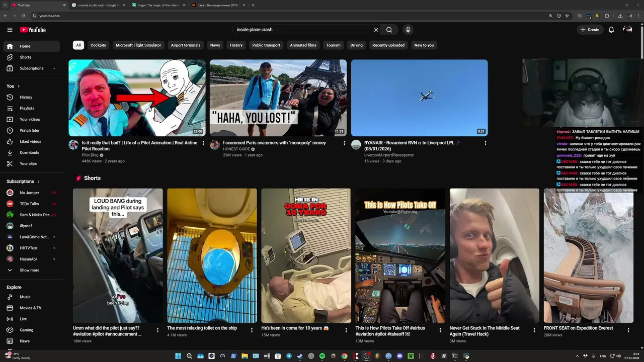Open the Windows Start menu
Image resolution: width=644 pixels, height=362 pixels.
click(x=178, y=356)
